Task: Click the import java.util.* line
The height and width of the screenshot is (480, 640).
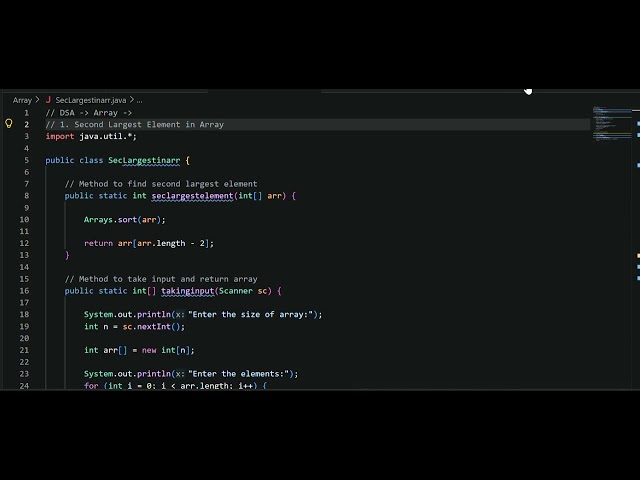Action: pyautogui.click(x=91, y=136)
